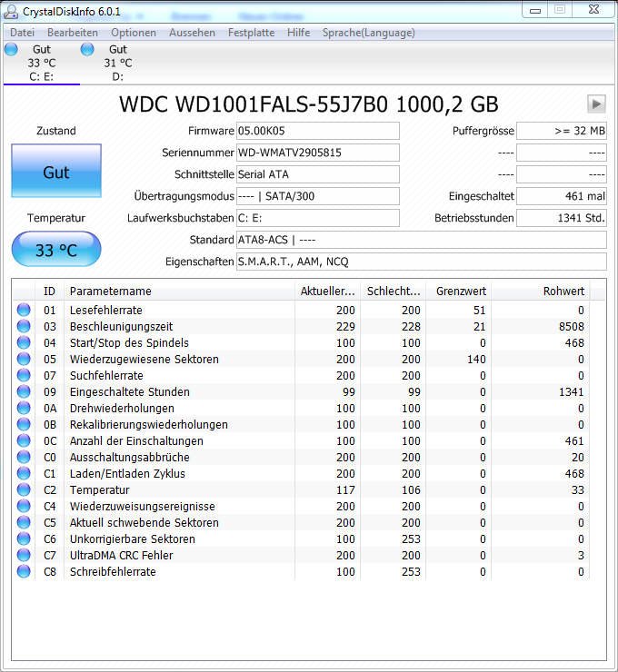The width and height of the screenshot is (618, 672).
Task: Click the Grenzwert column header
Action: tap(458, 291)
